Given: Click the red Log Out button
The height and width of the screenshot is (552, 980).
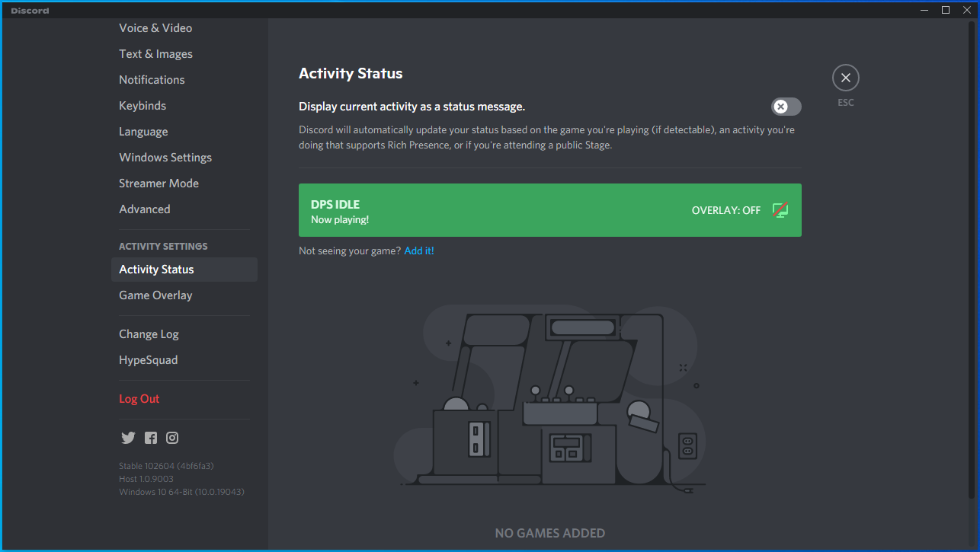Looking at the screenshot, I should (139, 399).
